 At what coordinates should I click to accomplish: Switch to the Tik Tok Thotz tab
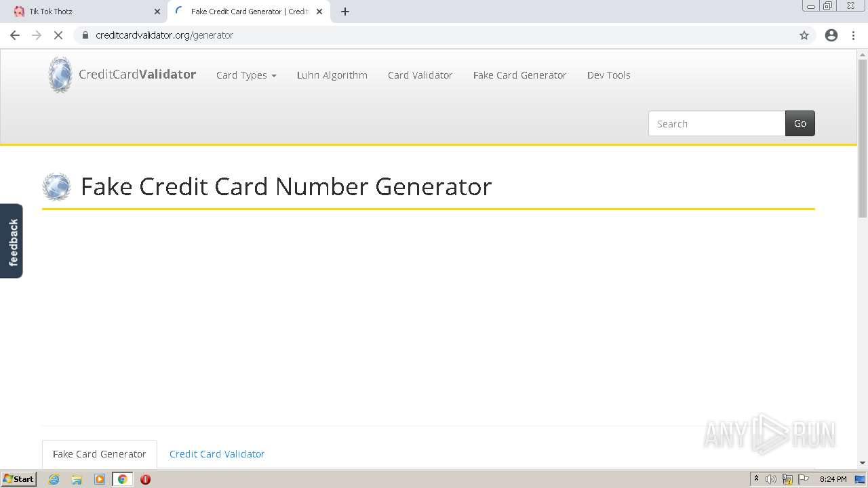[x=85, y=12]
